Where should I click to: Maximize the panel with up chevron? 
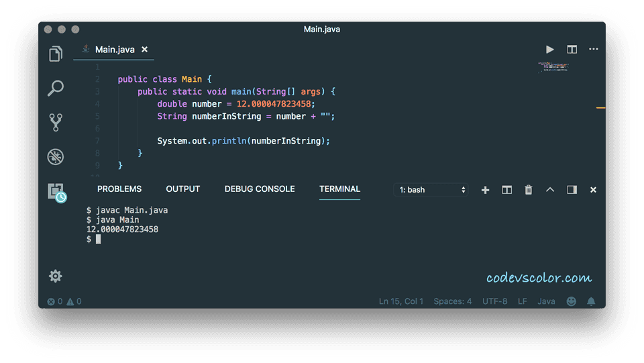550,190
